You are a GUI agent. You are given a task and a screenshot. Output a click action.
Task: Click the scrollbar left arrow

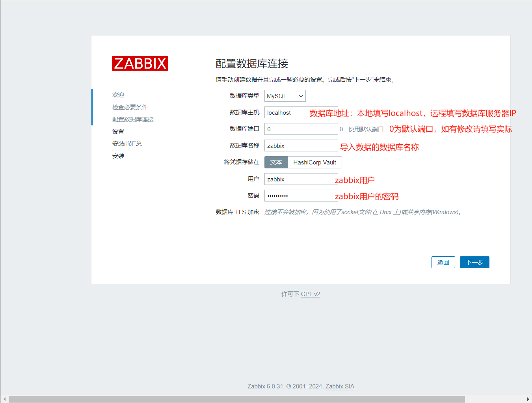coord(4,399)
